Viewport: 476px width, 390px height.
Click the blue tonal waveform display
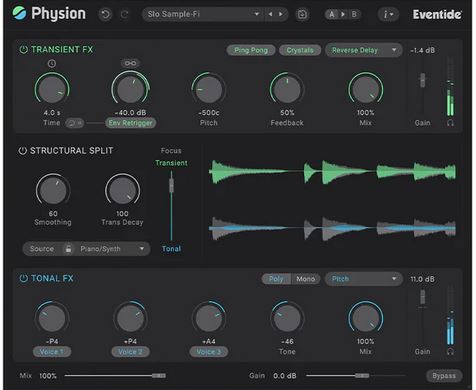click(332, 228)
